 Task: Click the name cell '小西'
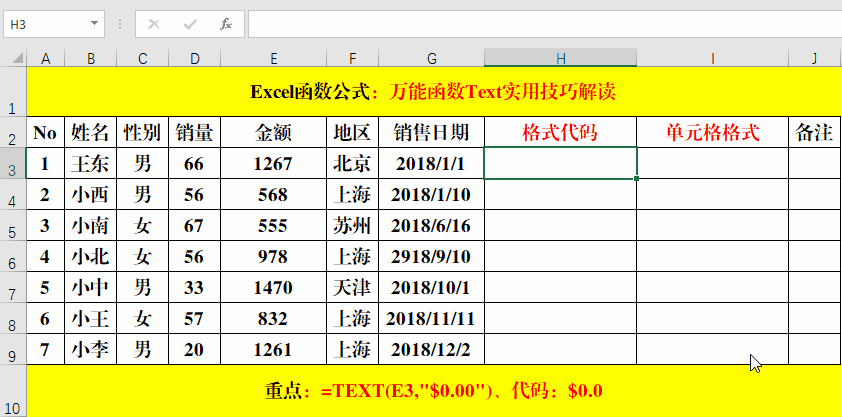click(x=91, y=194)
